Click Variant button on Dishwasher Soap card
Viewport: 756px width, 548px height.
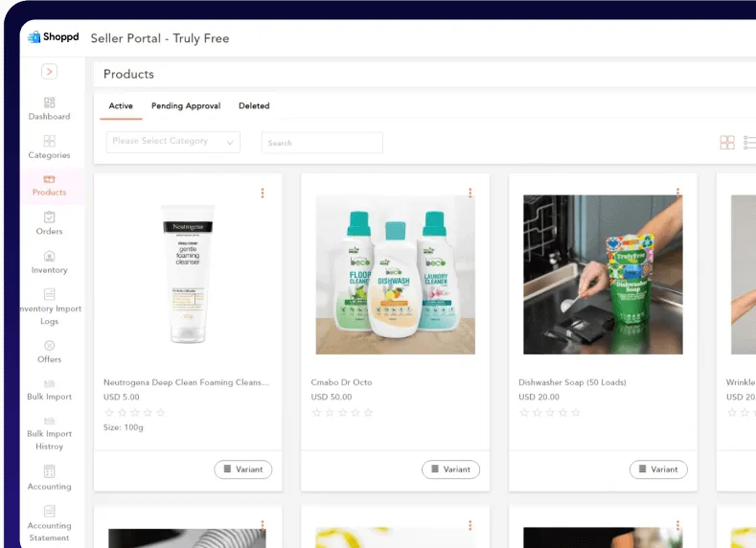pos(658,469)
